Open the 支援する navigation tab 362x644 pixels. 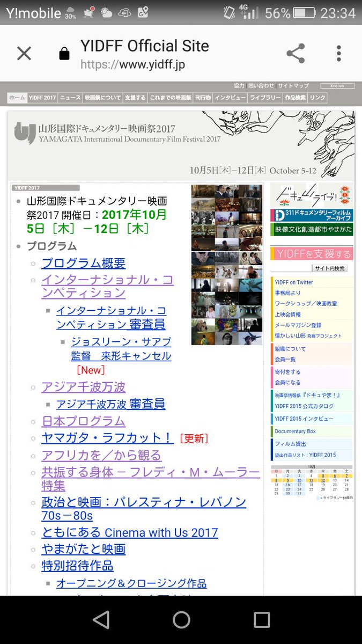135,98
